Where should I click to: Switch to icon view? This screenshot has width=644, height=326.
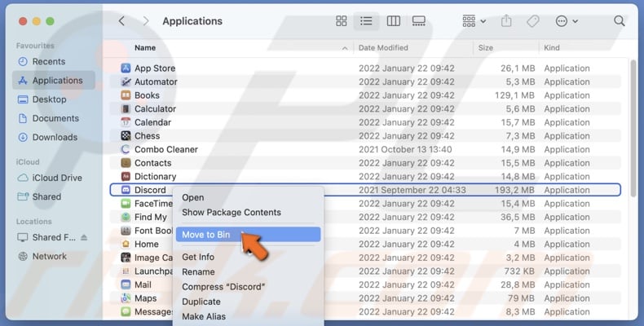tap(342, 21)
